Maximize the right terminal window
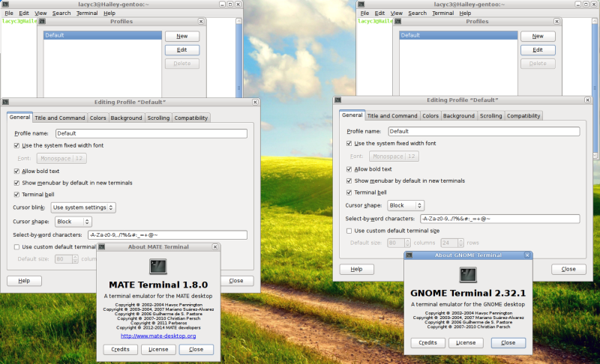Image resolution: width=600 pixels, height=364 pixels. click(586, 4)
